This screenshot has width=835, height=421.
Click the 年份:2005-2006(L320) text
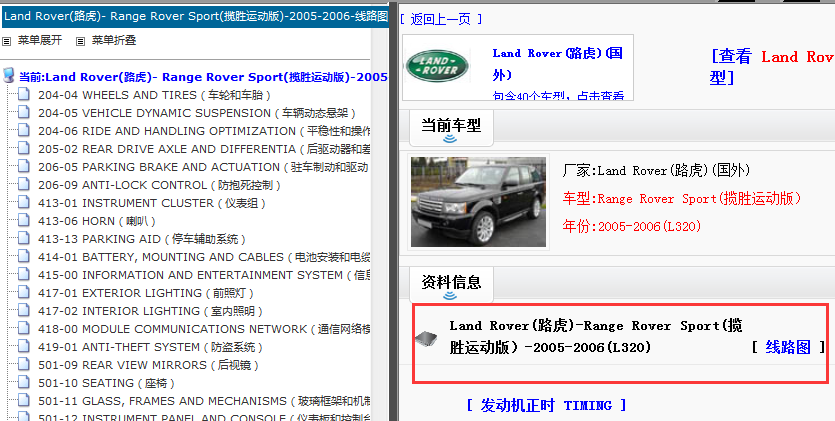click(632, 226)
